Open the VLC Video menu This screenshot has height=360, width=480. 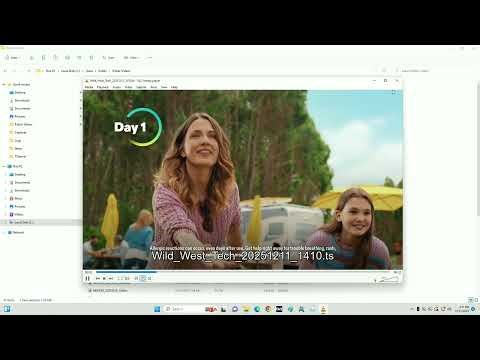pos(128,87)
